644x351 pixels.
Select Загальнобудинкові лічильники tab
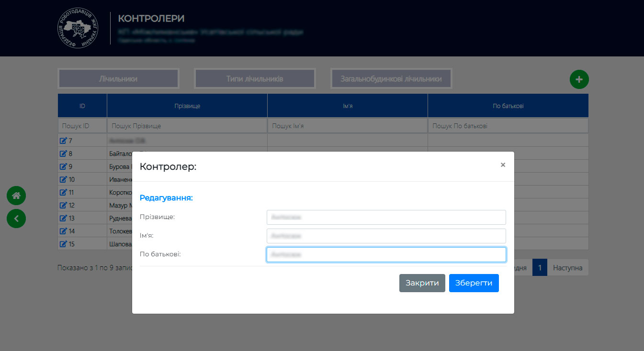coord(391,79)
